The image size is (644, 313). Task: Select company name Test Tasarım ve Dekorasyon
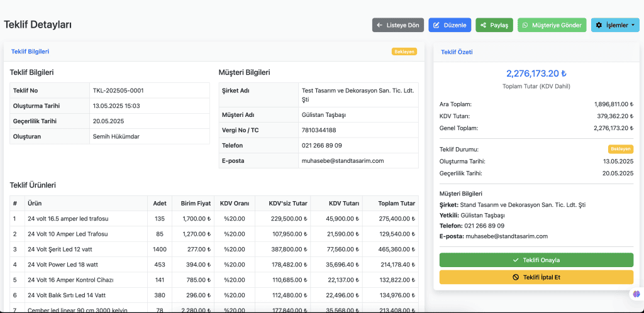click(x=358, y=94)
